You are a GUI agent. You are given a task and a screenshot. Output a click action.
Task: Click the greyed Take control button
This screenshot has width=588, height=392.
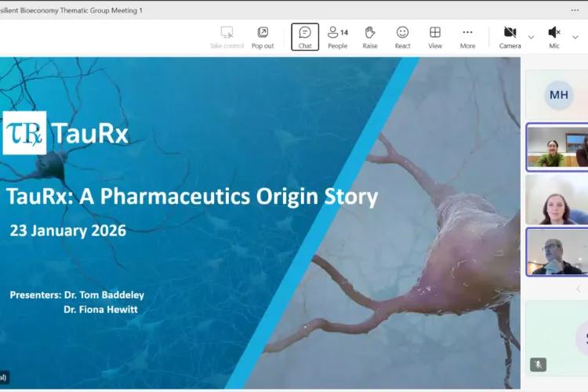click(x=227, y=38)
